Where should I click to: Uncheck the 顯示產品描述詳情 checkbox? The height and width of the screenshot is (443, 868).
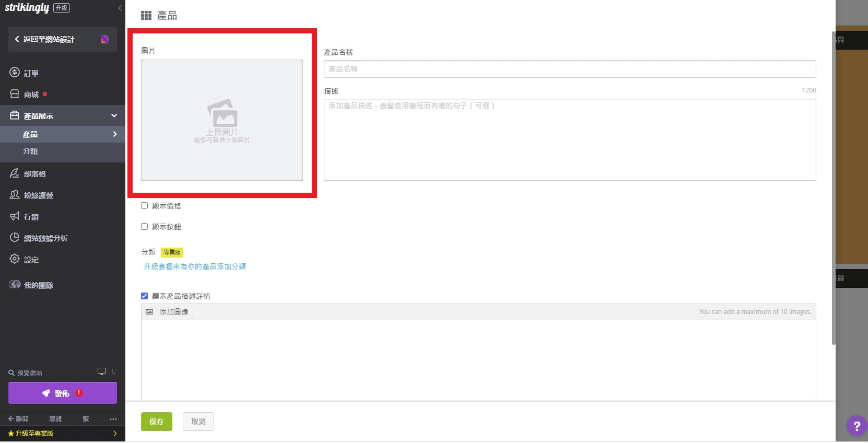(145, 296)
